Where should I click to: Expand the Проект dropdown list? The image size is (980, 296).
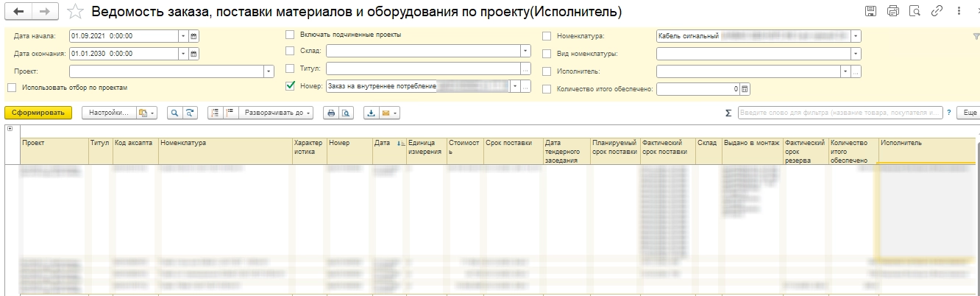click(269, 71)
